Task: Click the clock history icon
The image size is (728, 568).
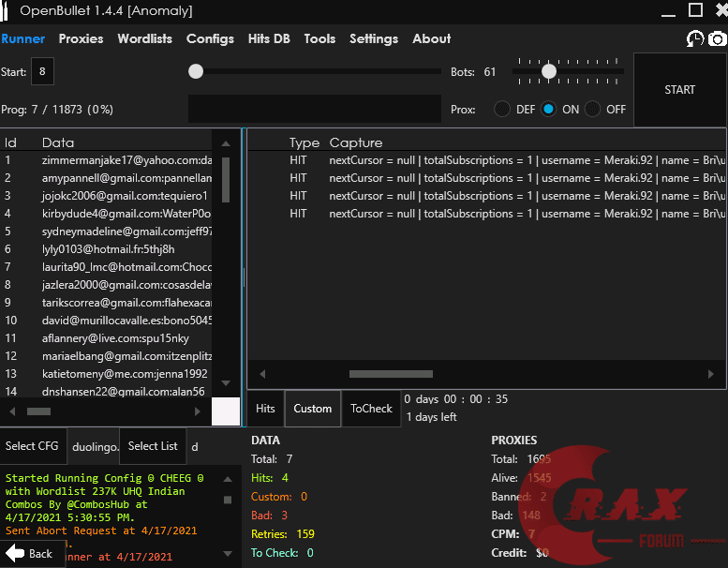Action: point(694,38)
